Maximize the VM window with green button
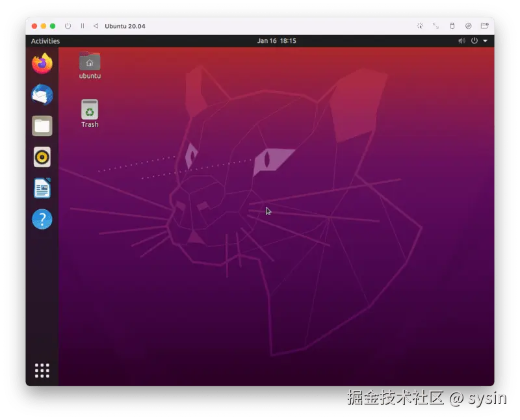This screenshot has width=520, height=420. (x=53, y=26)
